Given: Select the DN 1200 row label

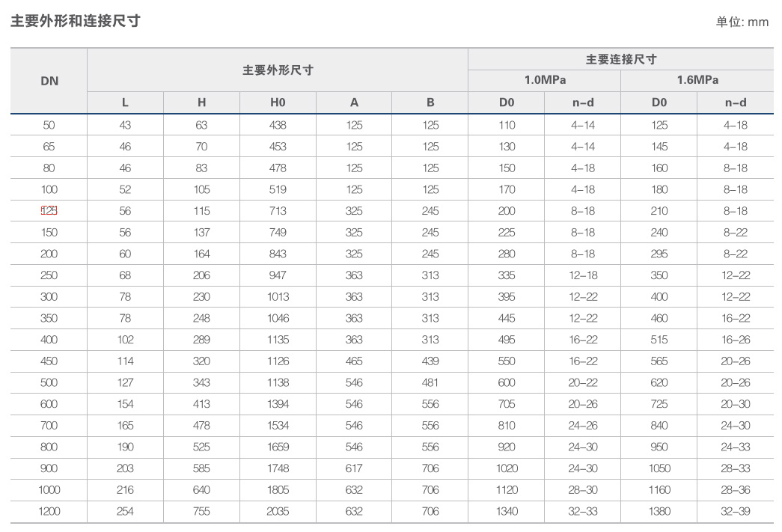Looking at the screenshot, I should pos(49,512).
